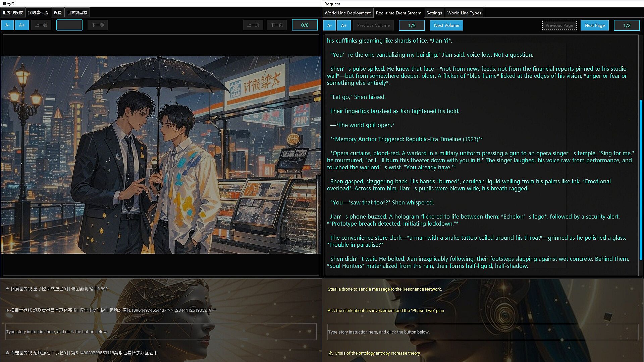Screen dimensions: 644x362
Task: Switch to the Settings tab
Action: tap(434, 13)
